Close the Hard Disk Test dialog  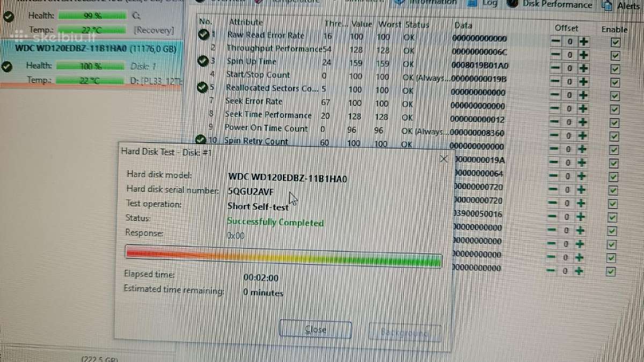click(315, 330)
